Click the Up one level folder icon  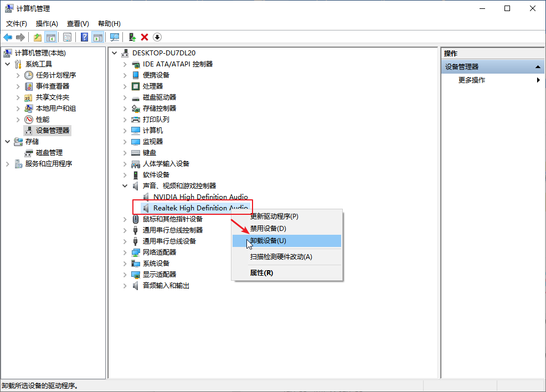pos(37,37)
